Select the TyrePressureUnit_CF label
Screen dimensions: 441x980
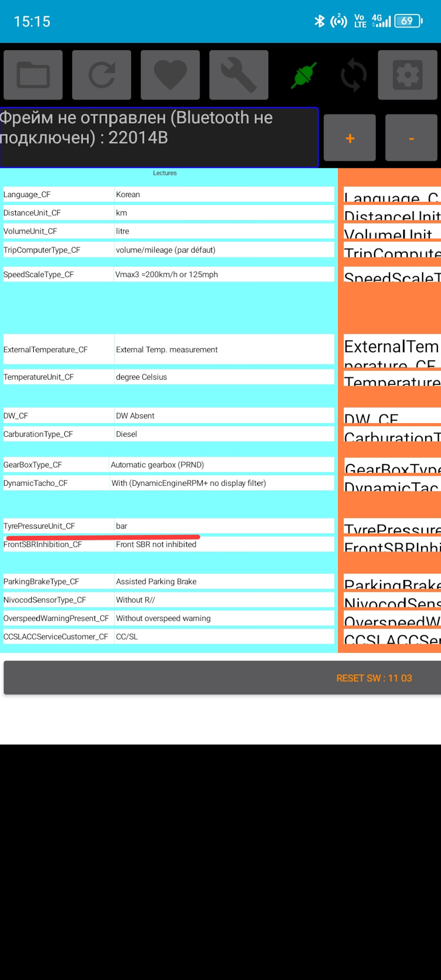coord(39,526)
